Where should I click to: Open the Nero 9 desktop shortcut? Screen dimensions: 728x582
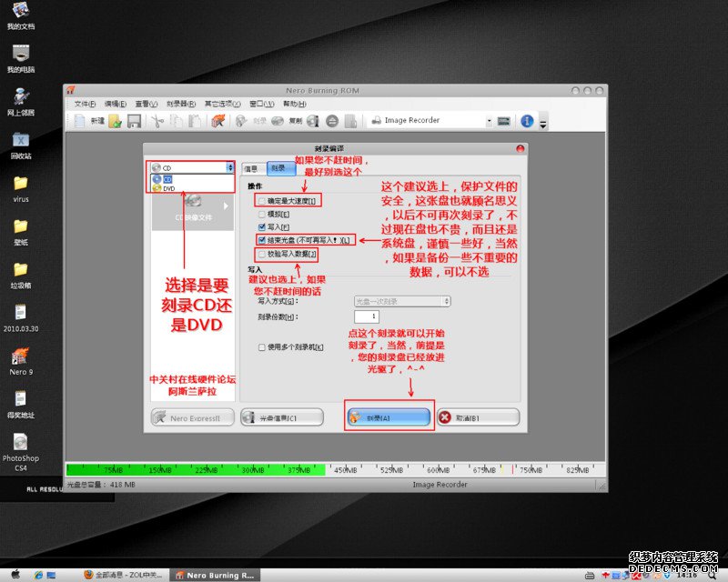pyautogui.click(x=20, y=361)
